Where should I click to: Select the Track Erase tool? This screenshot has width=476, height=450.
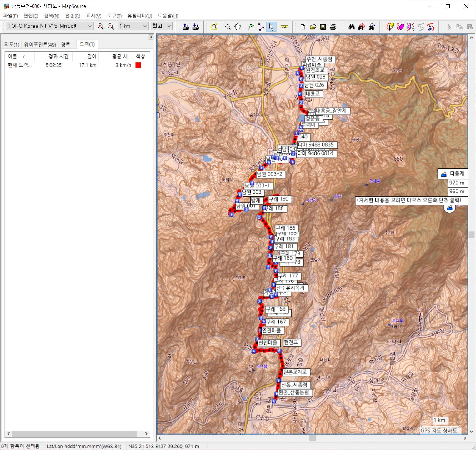coord(400,27)
